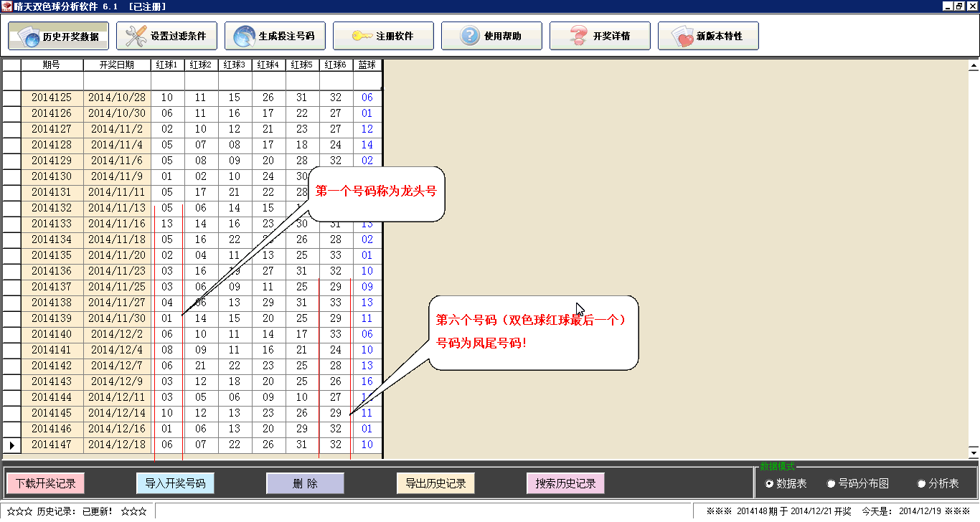Screen dimensions: 980x522
Task: Click the 历史开奖数据 document icon
Action: (29, 36)
